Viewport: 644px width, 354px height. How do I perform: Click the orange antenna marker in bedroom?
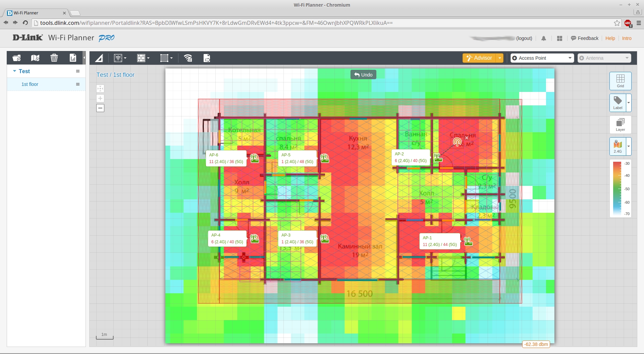[457, 142]
